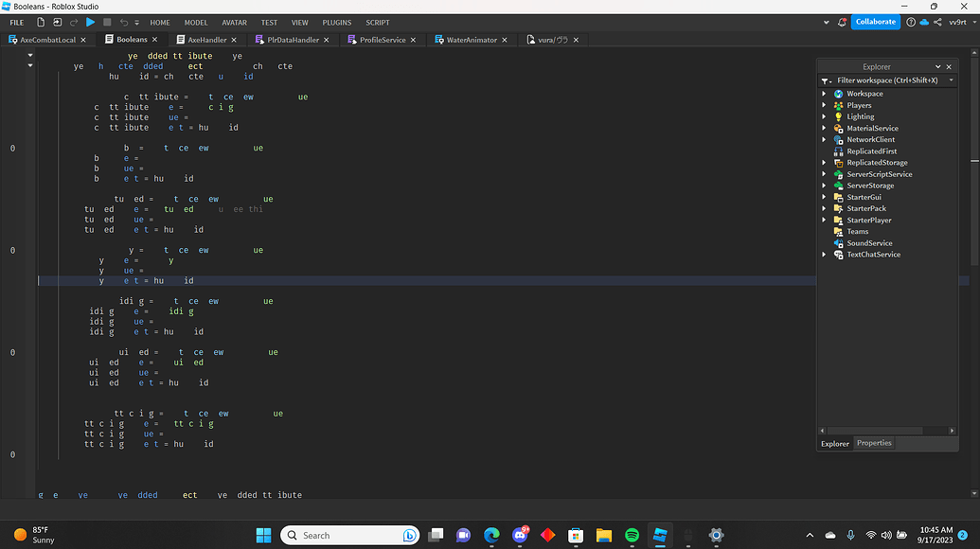Select the ReplicatedStorage icon

coord(837,162)
